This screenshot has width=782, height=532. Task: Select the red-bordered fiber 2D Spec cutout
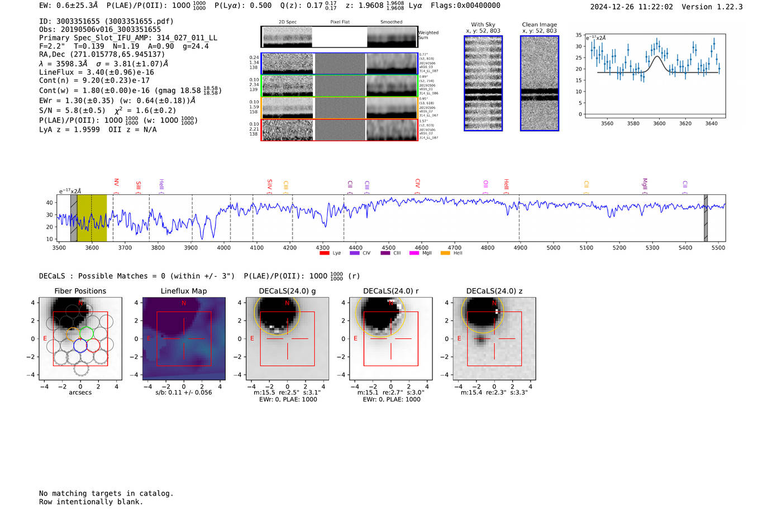tap(287, 130)
